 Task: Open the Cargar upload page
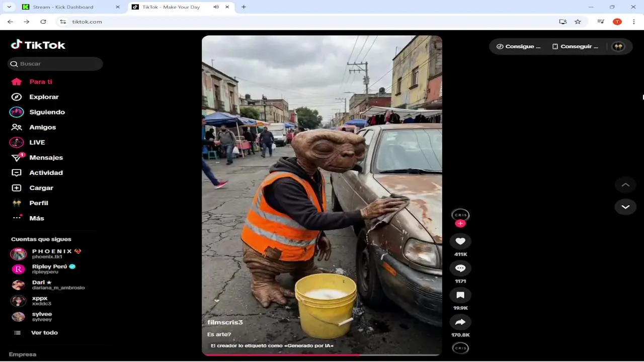point(33,188)
